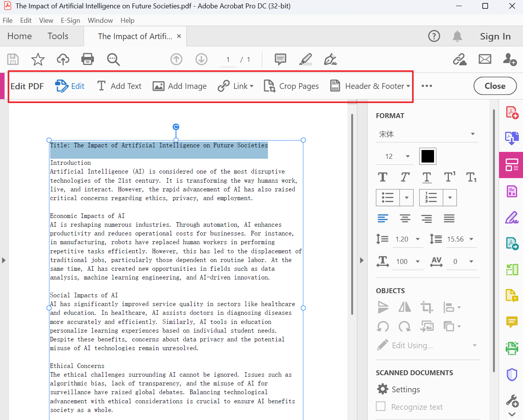
Task: Expand the font size dropdown
Action: pos(408,156)
